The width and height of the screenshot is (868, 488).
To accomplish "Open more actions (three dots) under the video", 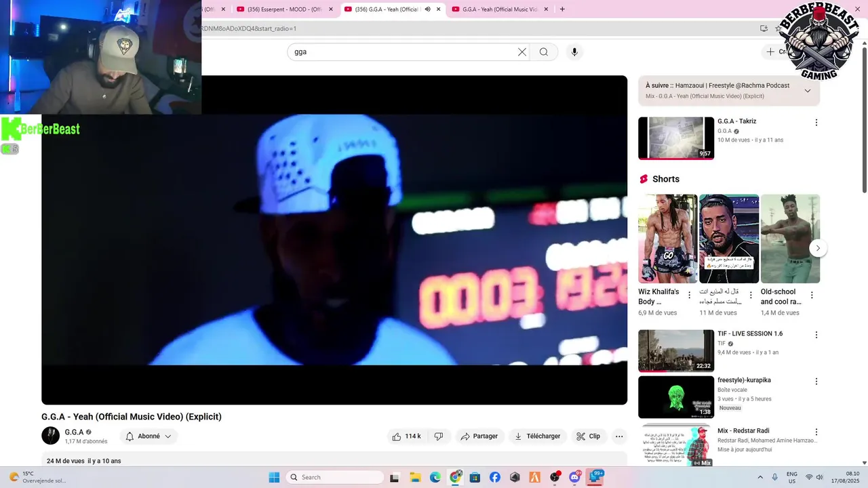I will (x=619, y=436).
